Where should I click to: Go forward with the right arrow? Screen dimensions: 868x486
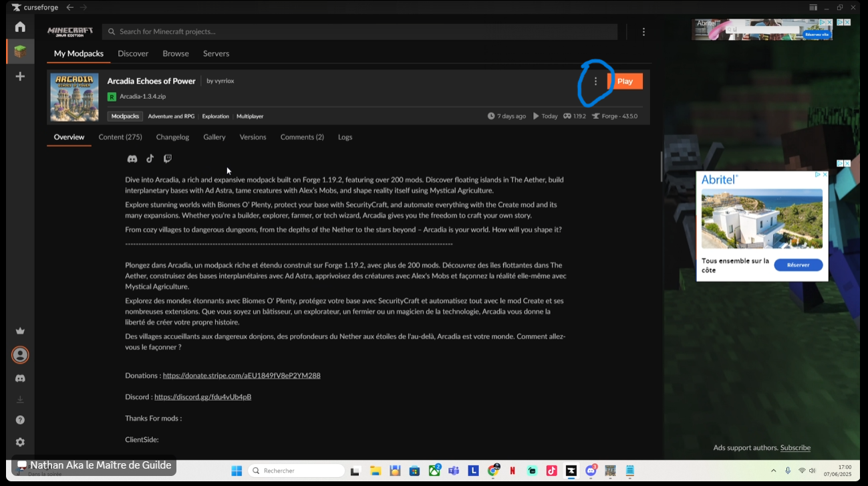[84, 7]
